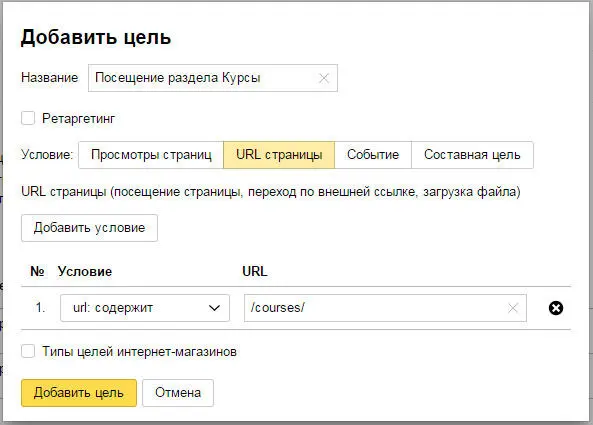Clear the goal name field with X icon
The width and height of the screenshot is (593, 425).
pyautogui.click(x=323, y=78)
